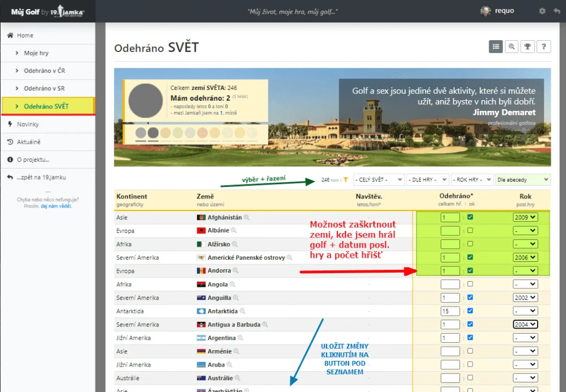Click Antarktida course count field showing 15
Image resolution: width=566 pixels, height=392 pixels.
click(450, 311)
